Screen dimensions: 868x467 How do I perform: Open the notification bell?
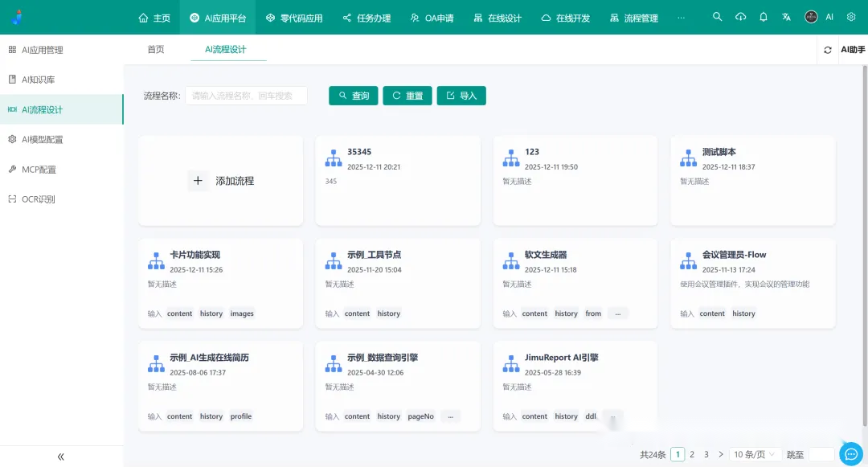click(764, 17)
